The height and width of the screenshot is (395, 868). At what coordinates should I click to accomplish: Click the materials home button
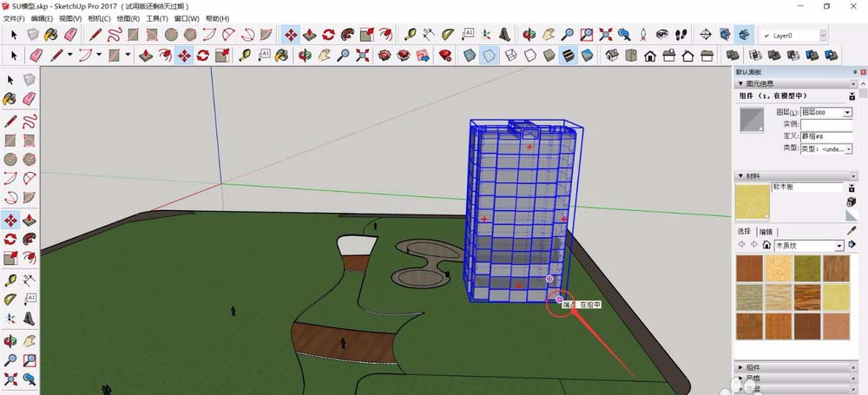767,246
